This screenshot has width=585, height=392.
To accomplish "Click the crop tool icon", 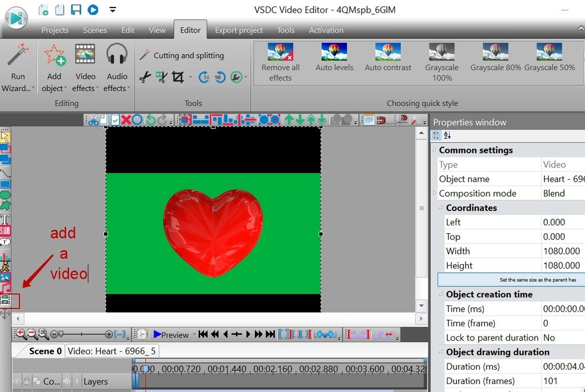I will 178,77.
